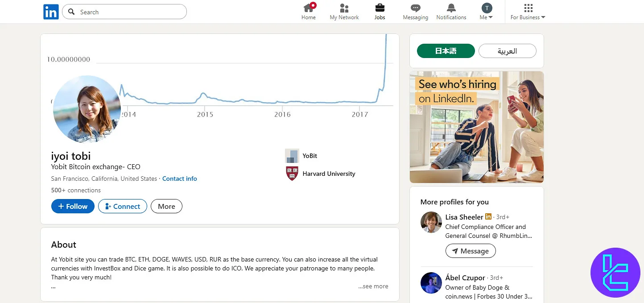The image size is (644, 303).
Task: Click the YoBit company logo
Action: click(292, 156)
